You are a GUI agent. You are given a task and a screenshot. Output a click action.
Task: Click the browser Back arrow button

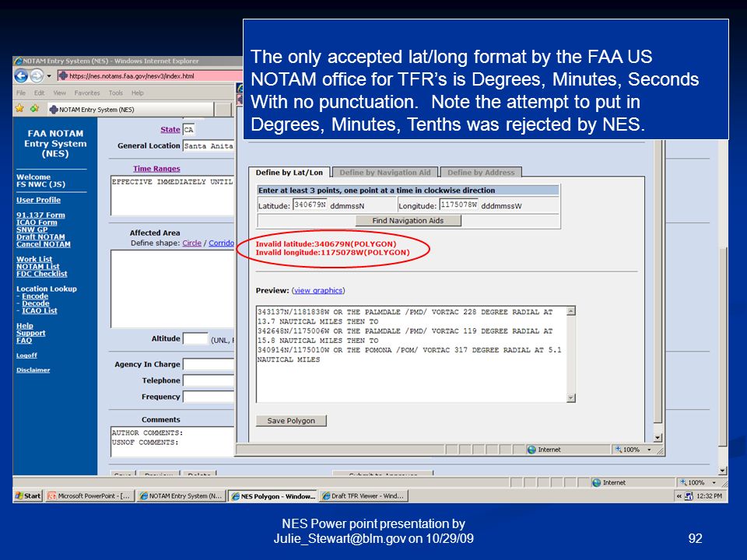click(x=21, y=75)
